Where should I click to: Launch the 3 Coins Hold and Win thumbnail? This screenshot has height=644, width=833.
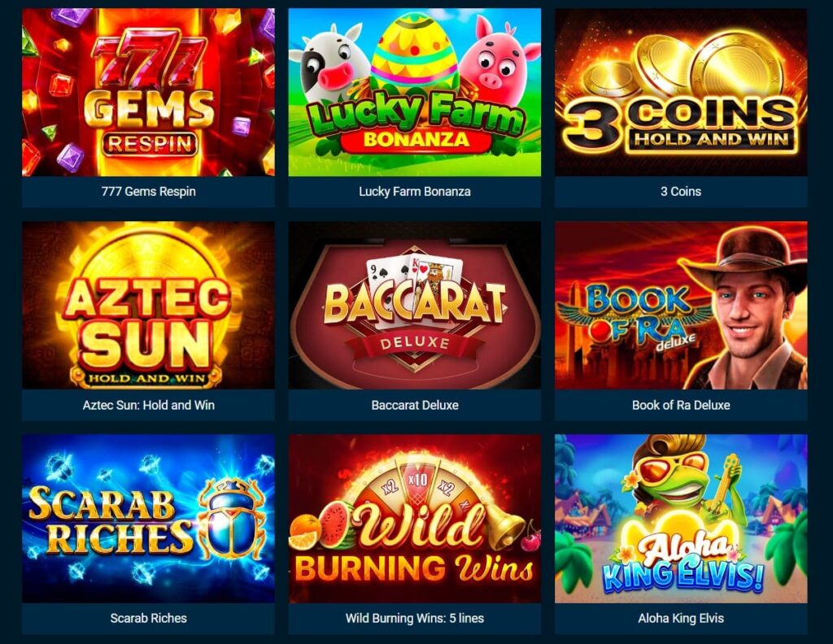[681, 92]
